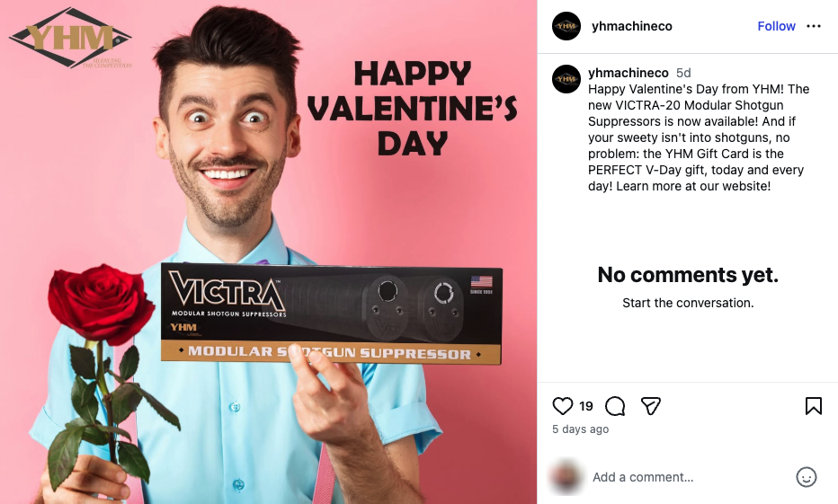Image resolution: width=838 pixels, height=504 pixels.
Task: Open yhmachineco username in the caption
Action: [x=628, y=73]
